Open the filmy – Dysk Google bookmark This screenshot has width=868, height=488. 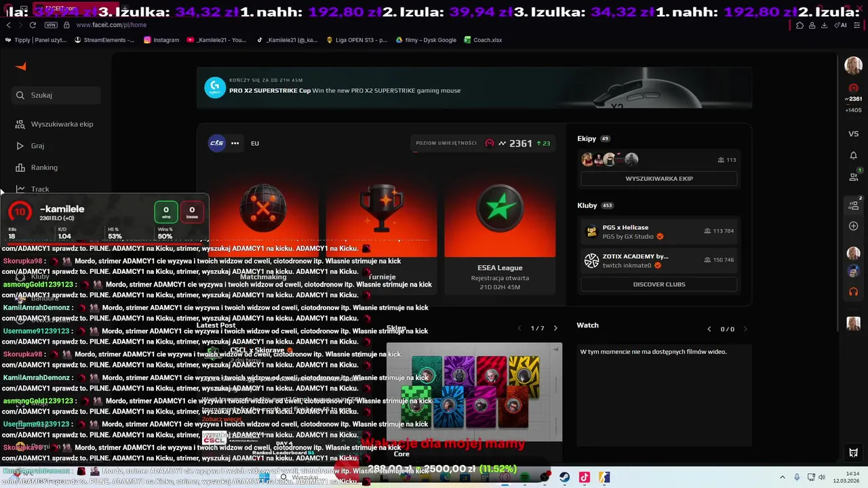click(x=426, y=40)
